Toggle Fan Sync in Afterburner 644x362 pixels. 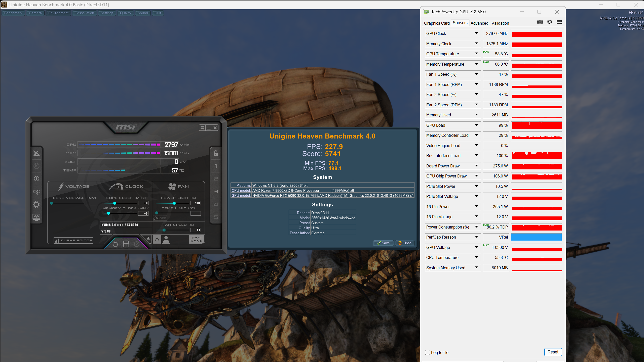[x=196, y=239]
